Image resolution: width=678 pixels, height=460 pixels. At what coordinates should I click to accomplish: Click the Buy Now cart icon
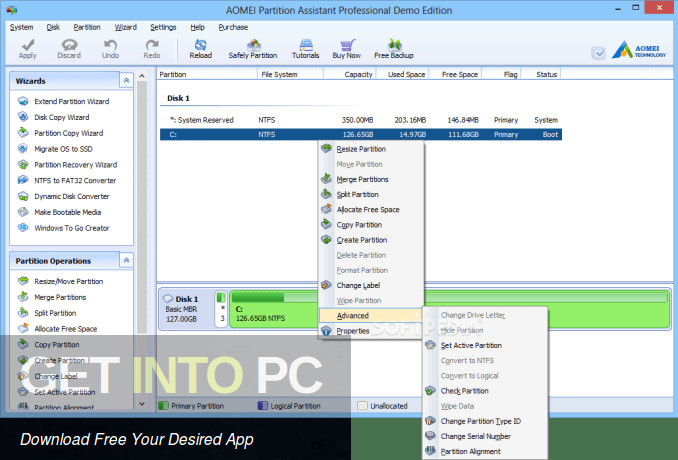347,45
